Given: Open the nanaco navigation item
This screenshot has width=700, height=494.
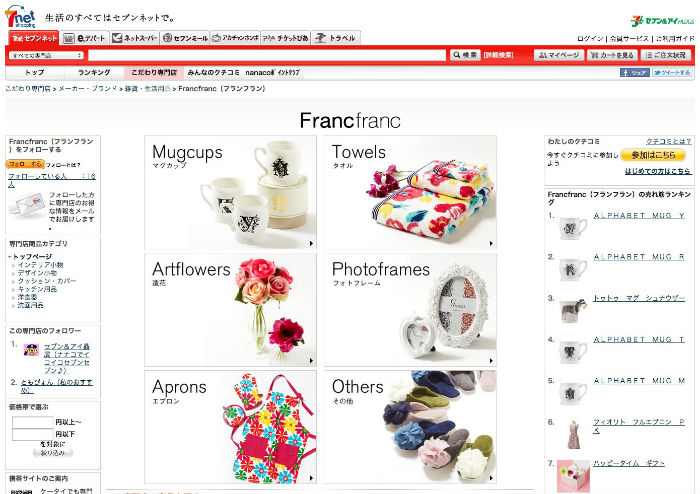Looking at the screenshot, I should point(273,72).
